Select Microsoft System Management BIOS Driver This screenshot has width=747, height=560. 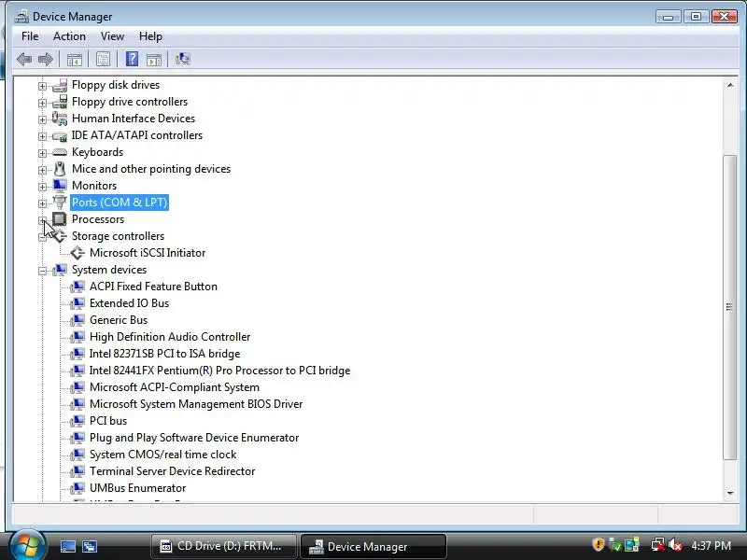pos(196,404)
